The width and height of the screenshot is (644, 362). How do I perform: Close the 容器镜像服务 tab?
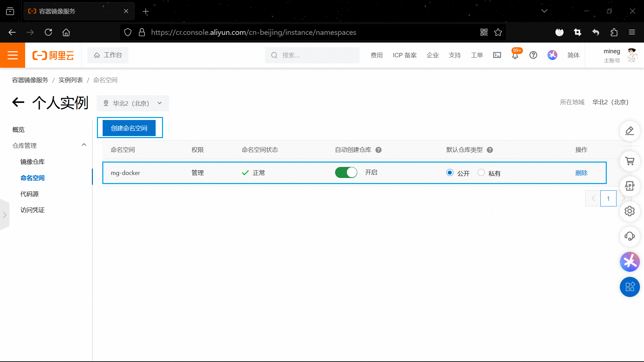(126, 11)
